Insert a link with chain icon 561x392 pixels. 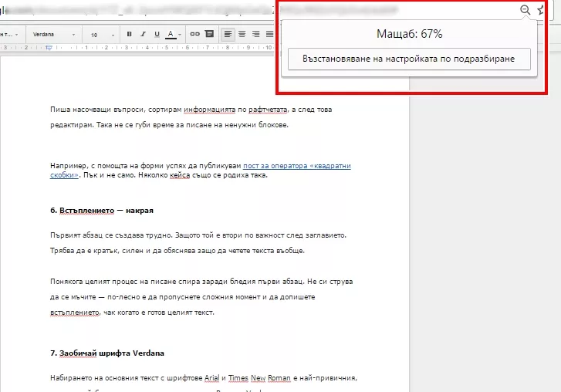point(194,34)
